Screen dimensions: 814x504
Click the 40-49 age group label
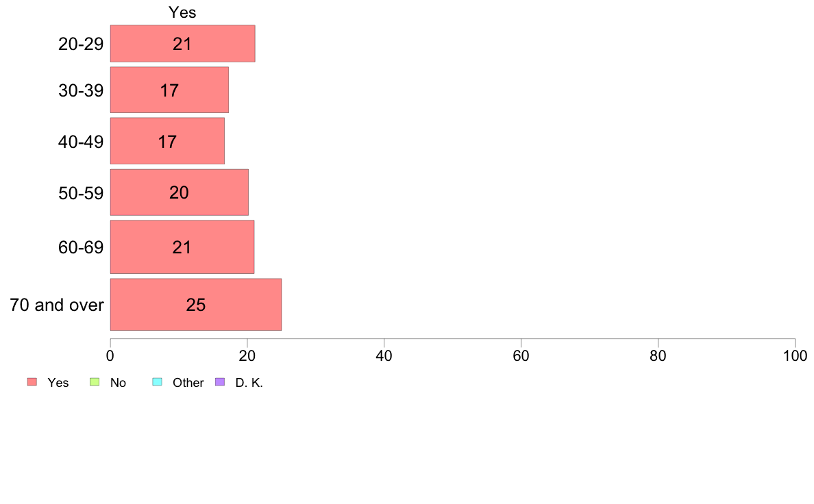81,142
